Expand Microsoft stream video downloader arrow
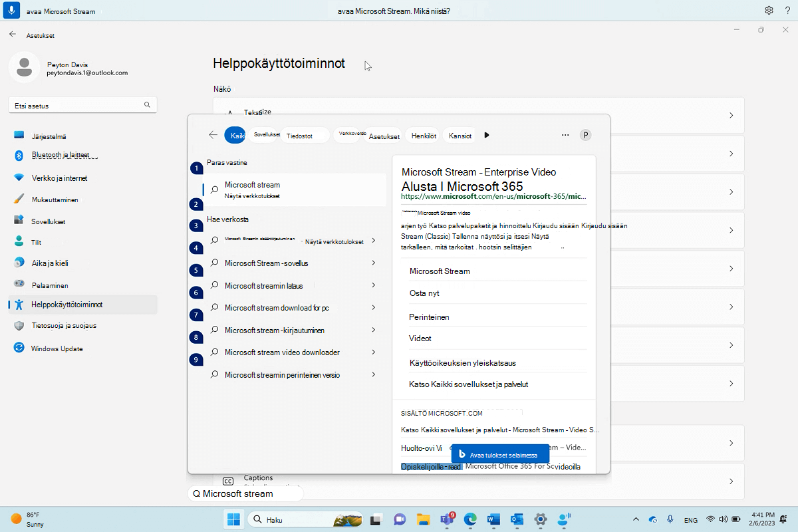This screenshot has height=532, width=798. [x=374, y=352]
